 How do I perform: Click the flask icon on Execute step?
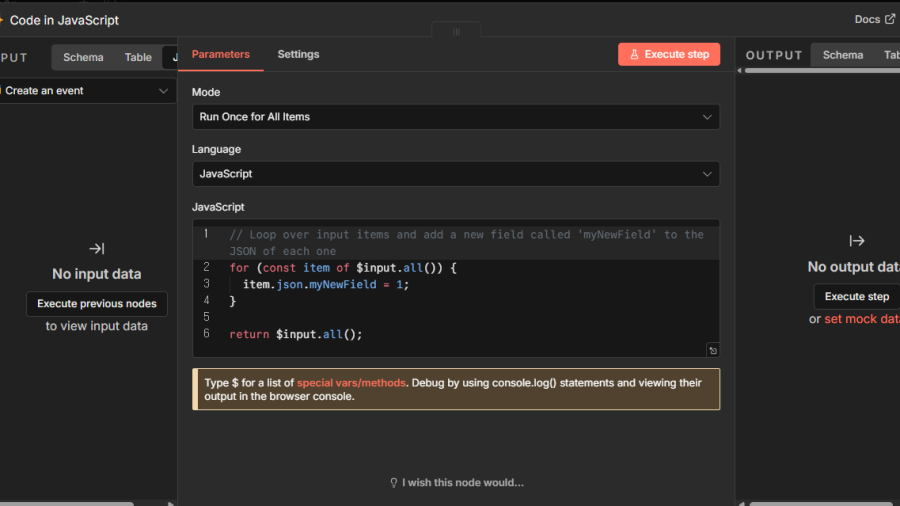(634, 55)
